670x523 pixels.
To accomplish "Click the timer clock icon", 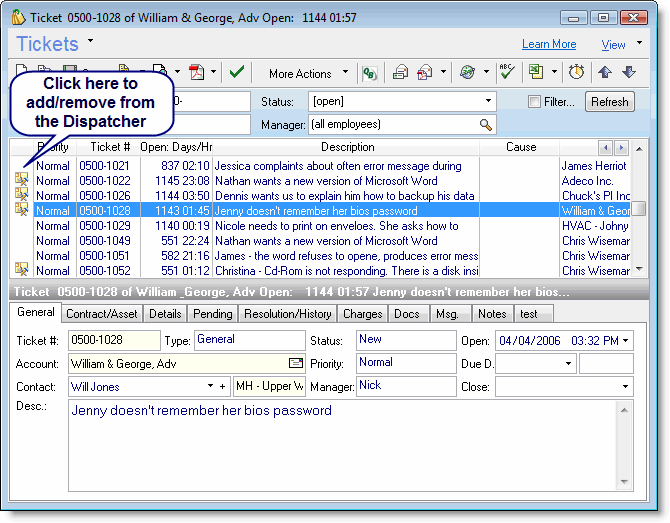I will [x=577, y=72].
